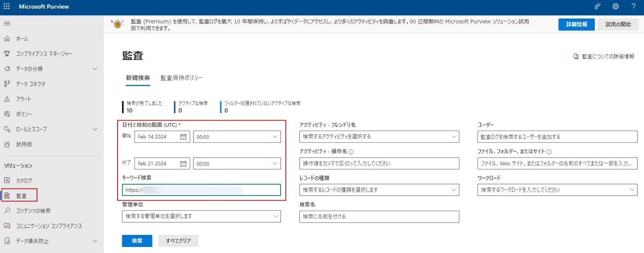Click the 試用版 gift icon
644x253 pixels.
pyautogui.click(x=7, y=144)
